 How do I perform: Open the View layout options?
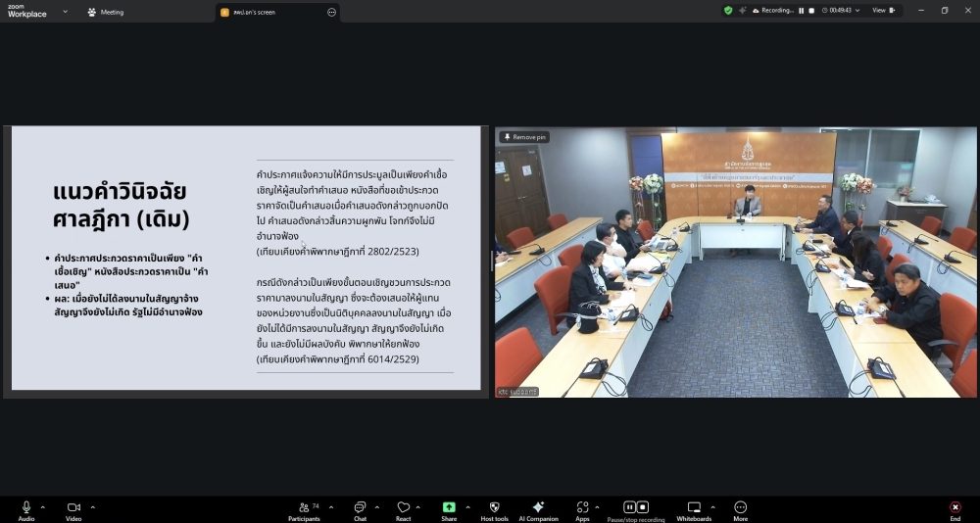[881, 10]
